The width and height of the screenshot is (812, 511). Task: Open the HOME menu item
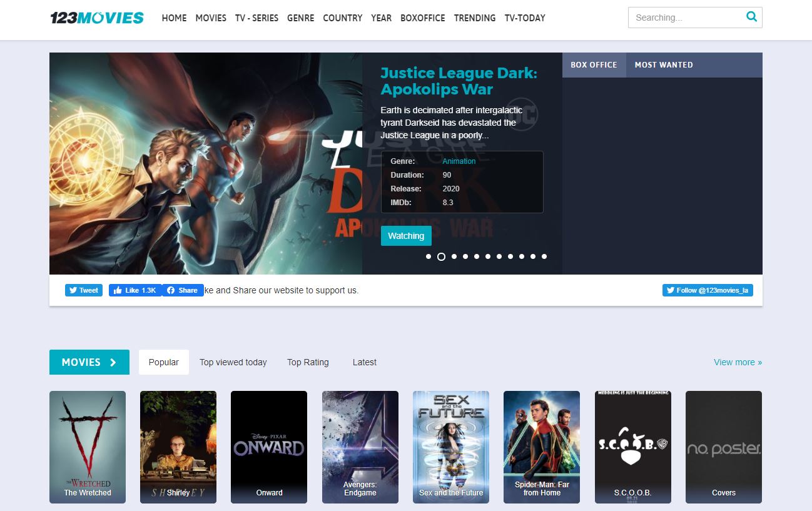(x=174, y=18)
